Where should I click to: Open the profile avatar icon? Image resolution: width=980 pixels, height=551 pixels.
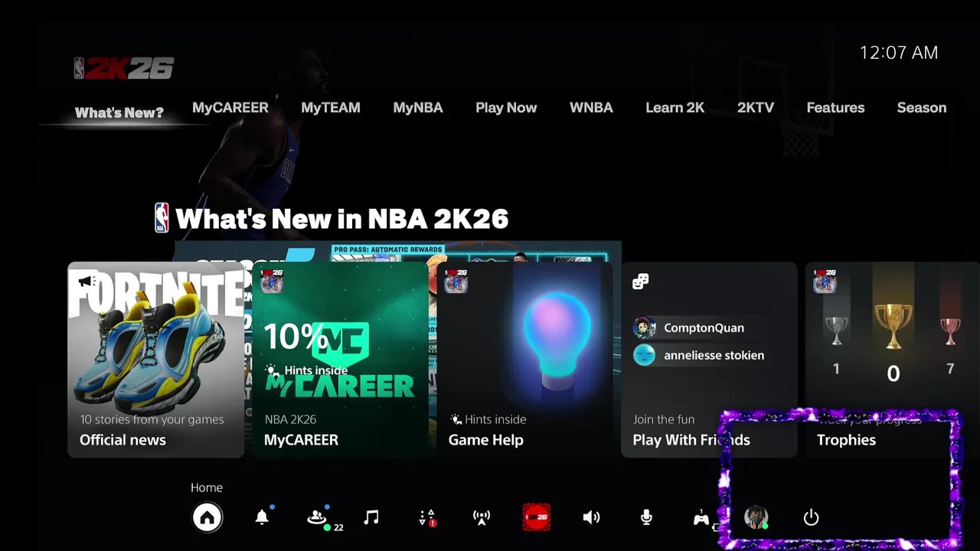[x=756, y=517]
